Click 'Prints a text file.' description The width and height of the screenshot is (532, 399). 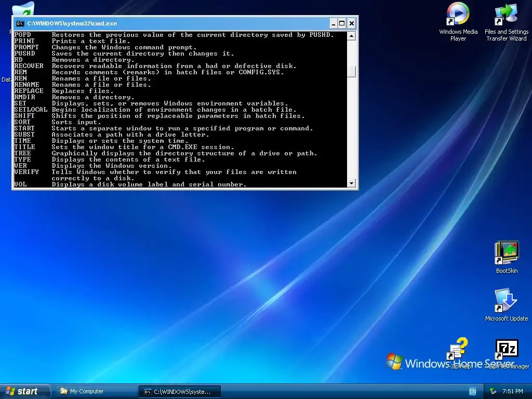[x=91, y=41]
